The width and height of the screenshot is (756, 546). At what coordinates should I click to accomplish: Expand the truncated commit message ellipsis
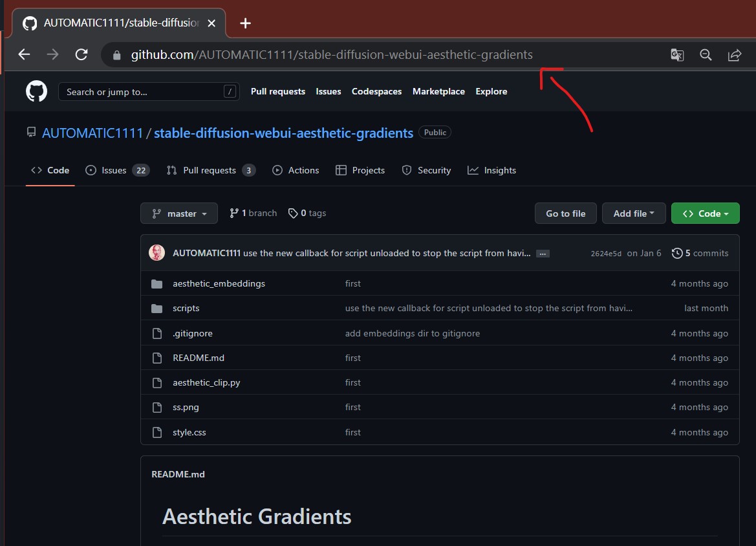542,254
